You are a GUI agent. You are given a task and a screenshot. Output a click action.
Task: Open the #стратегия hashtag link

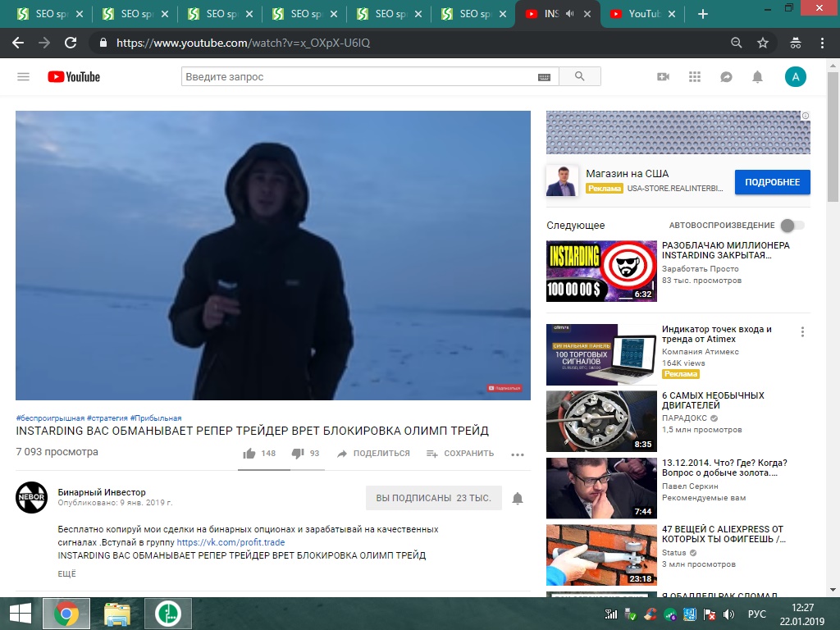pyautogui.click(x=107, y=418)
